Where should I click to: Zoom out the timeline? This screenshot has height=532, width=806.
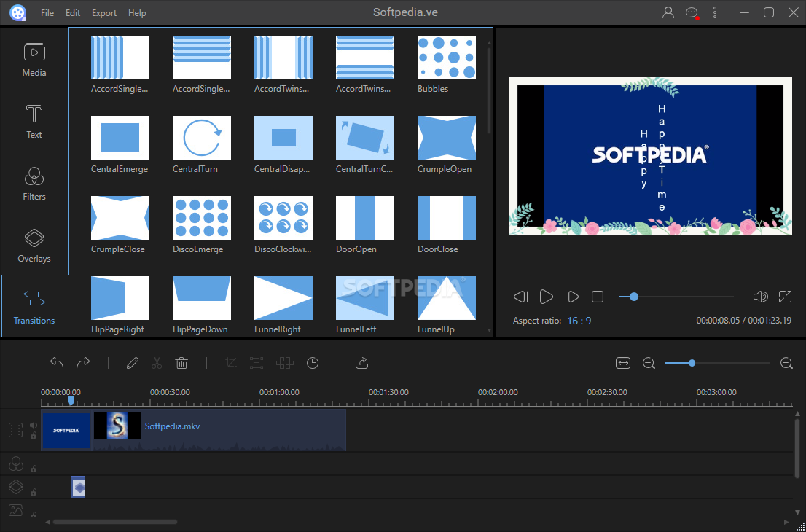point(649,363)
